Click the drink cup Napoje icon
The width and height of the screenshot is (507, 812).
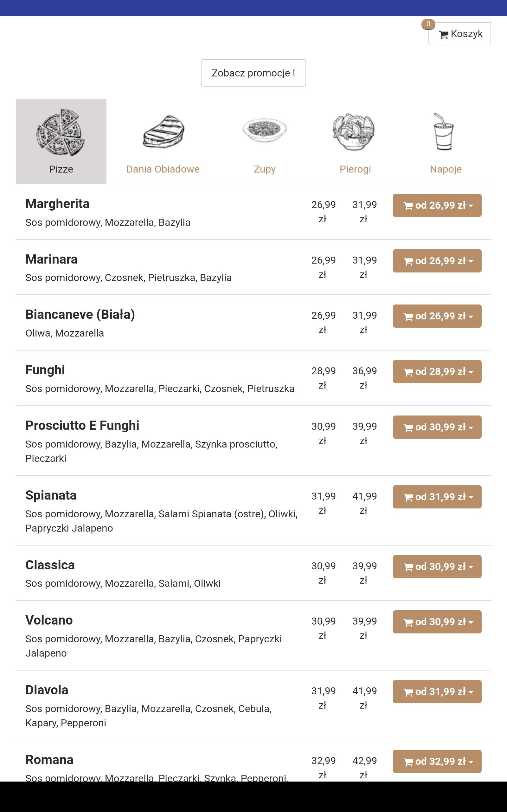(x=443, y=132)
